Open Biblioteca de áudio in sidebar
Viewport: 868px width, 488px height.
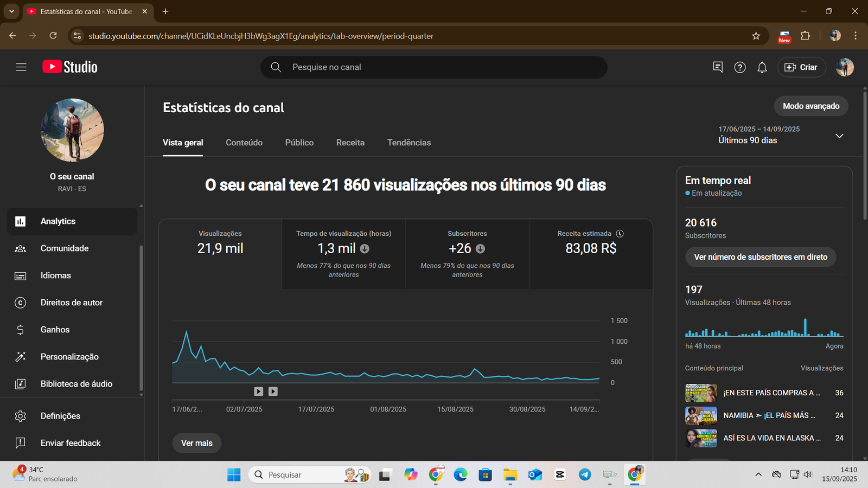pos(76,384)
